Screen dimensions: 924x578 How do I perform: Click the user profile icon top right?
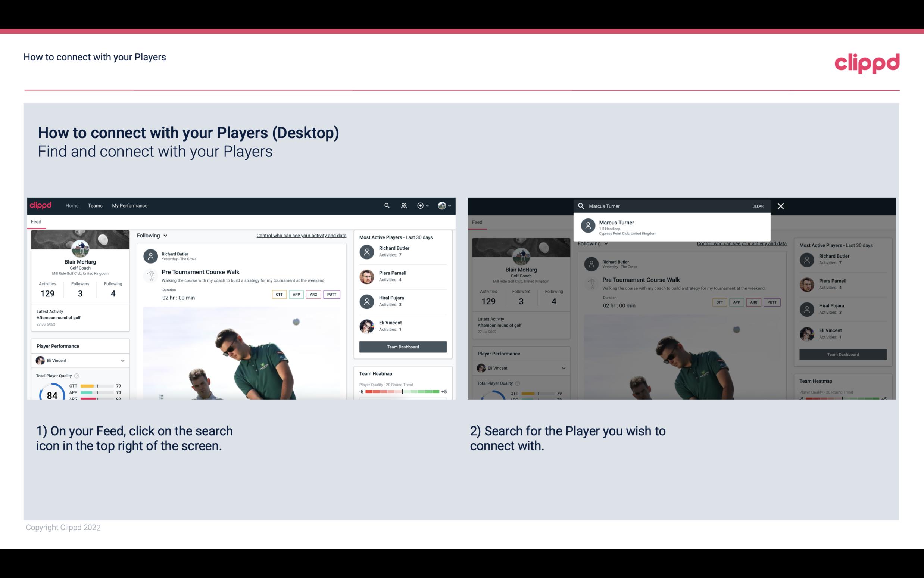point(441,205)
